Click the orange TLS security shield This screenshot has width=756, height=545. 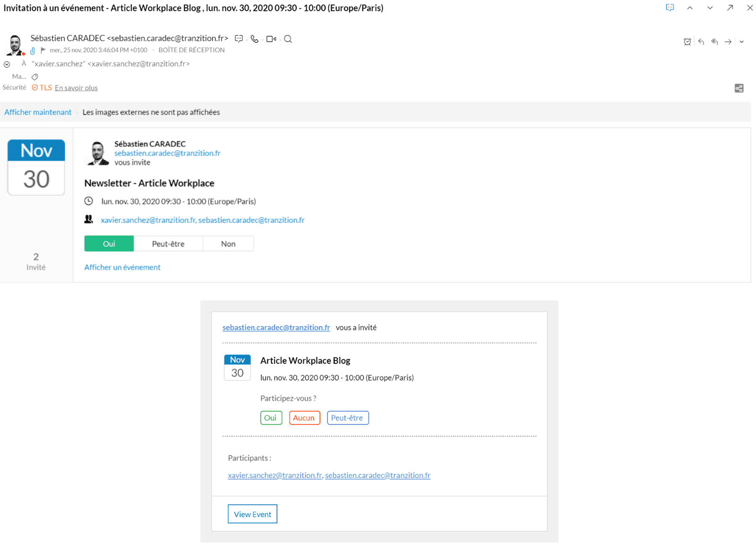[34, 87]
